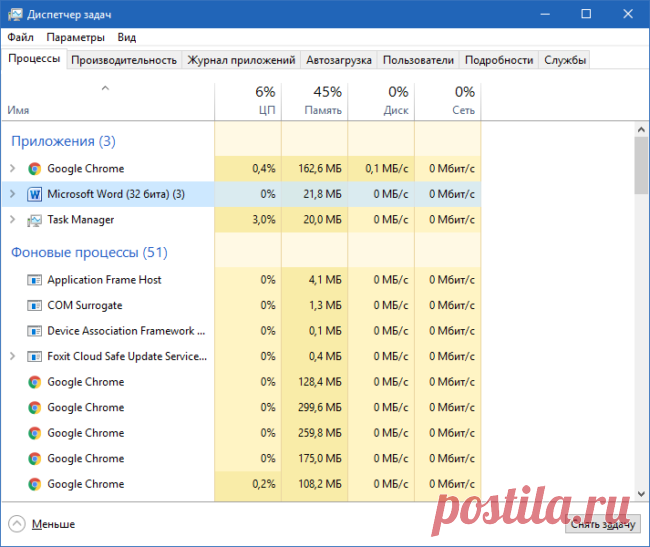Maximize the Диспетчер задач window
This screenshot has height=547, width=650.
586,15
